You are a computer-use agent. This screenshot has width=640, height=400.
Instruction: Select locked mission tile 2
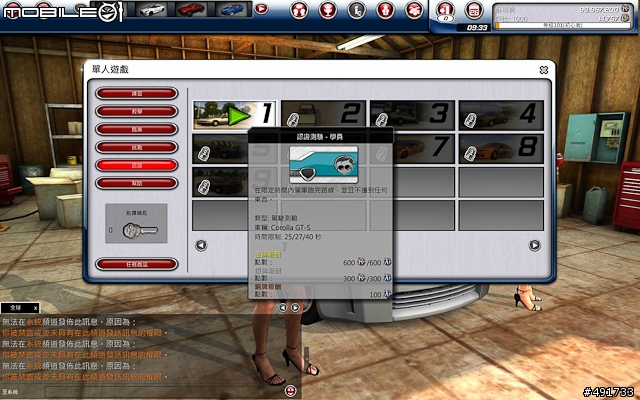pos(323,115)
